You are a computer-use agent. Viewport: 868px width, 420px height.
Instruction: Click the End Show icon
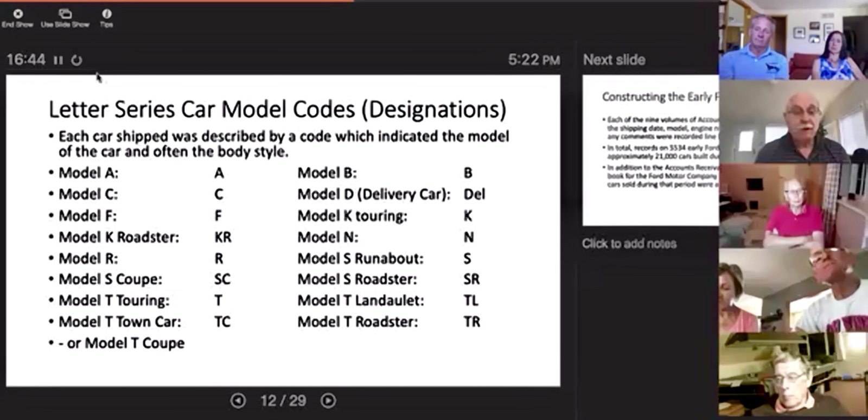coord(17,14)
